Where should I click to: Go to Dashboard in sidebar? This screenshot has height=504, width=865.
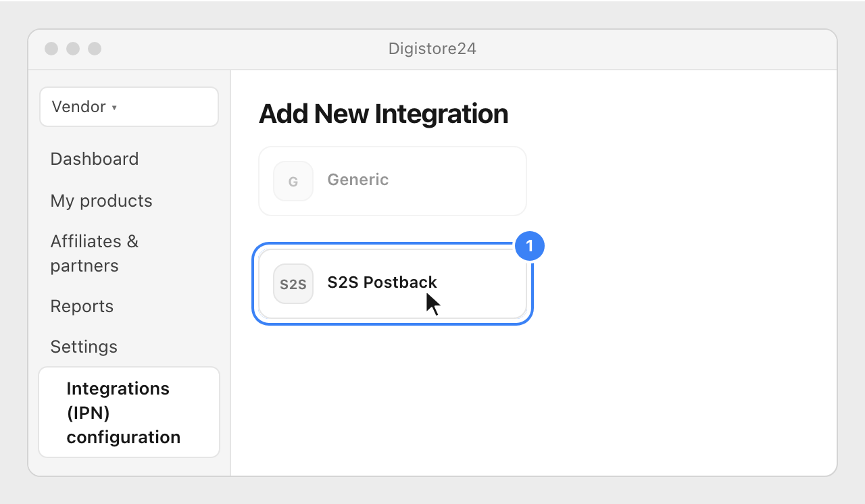95,159
